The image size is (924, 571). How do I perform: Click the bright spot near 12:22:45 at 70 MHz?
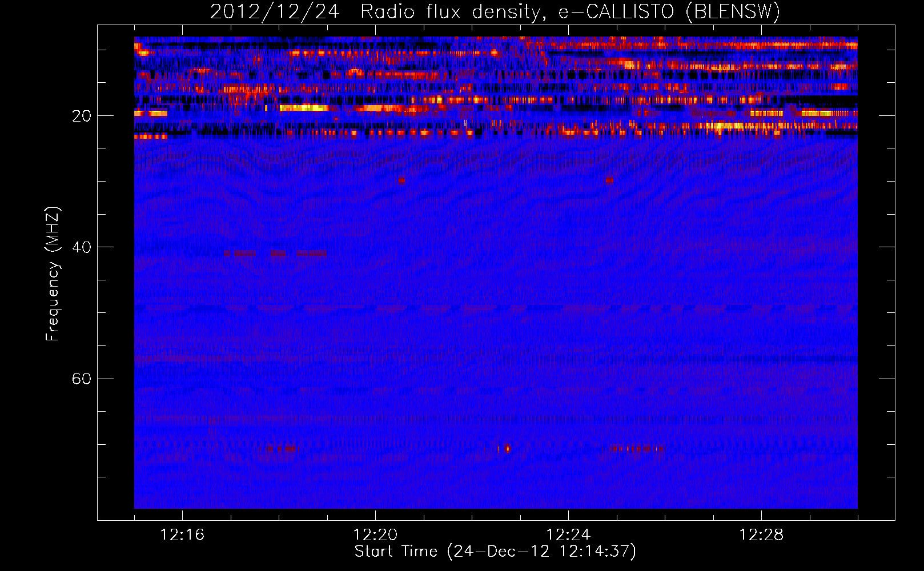[507, 449]
